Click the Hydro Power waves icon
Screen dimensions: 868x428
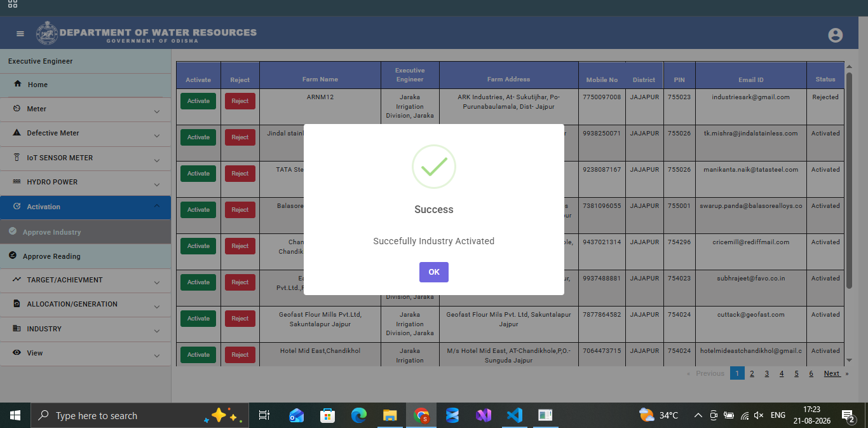click(17, 182)
